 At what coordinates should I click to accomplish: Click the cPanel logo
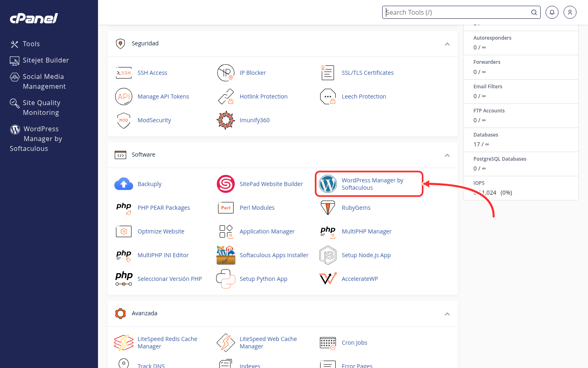point(34,18)
